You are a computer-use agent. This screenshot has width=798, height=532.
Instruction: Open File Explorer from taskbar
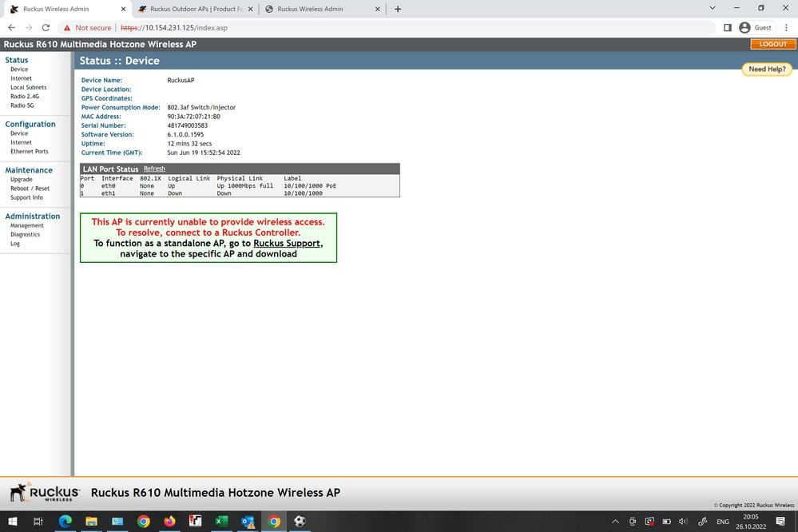91,522
